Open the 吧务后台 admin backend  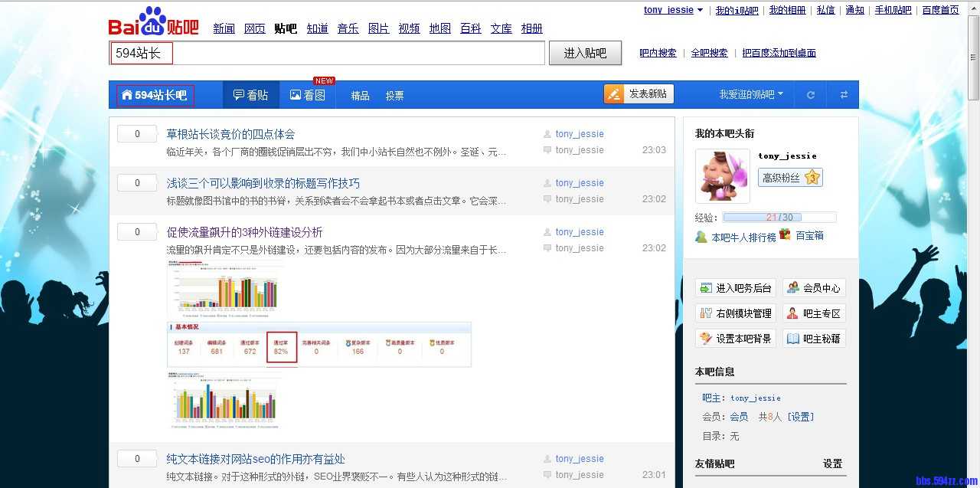tap(735, 287)
